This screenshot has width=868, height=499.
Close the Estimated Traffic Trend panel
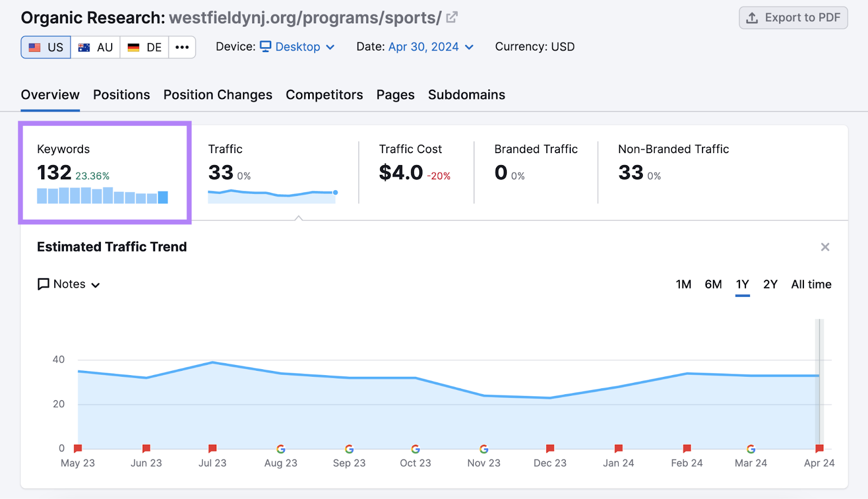point(825,247)
